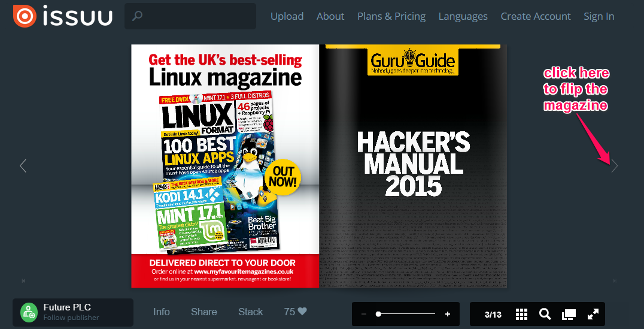Open the Upload page

pos(287,16)
